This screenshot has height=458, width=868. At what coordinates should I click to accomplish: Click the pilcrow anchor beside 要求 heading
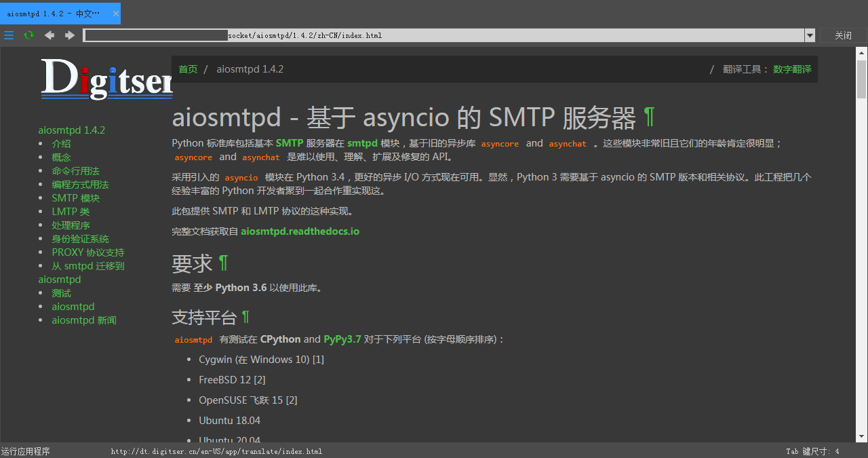(222, 262)
